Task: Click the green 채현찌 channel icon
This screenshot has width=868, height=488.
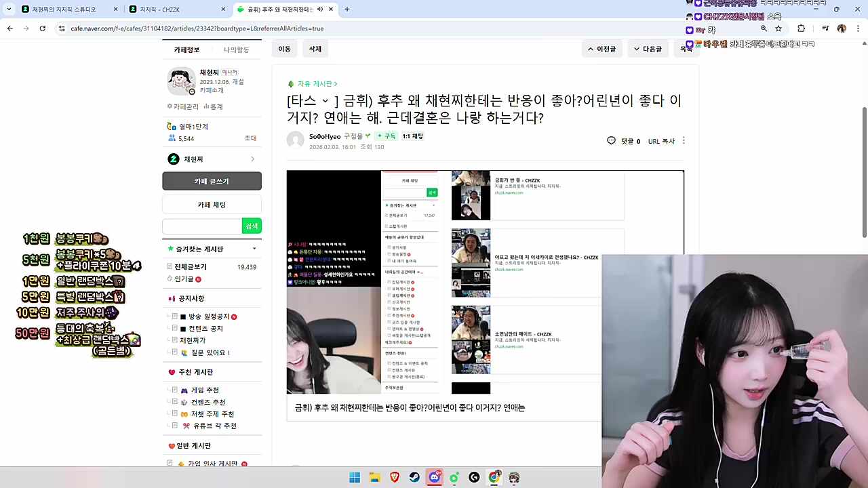Action: coord(174,159)
